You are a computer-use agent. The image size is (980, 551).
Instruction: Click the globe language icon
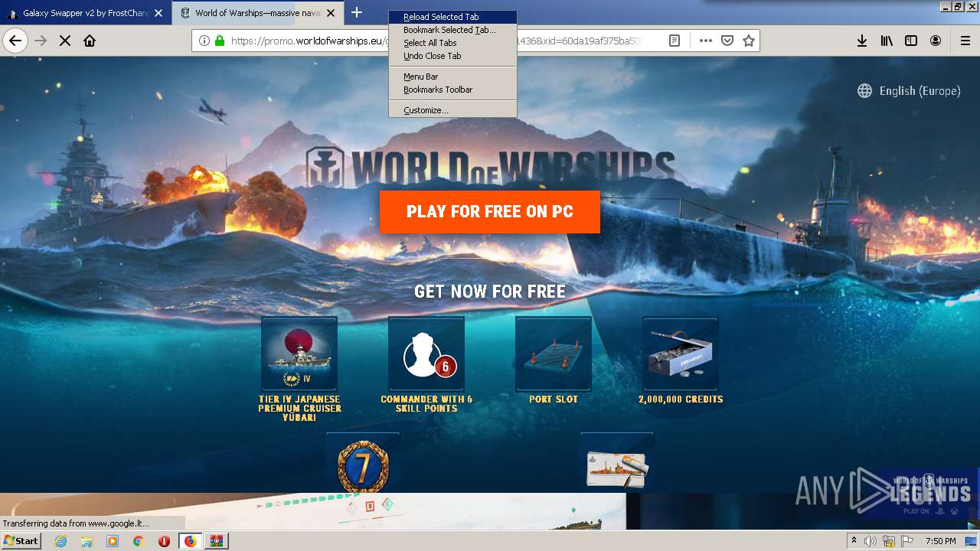click(x=864, y=90)
